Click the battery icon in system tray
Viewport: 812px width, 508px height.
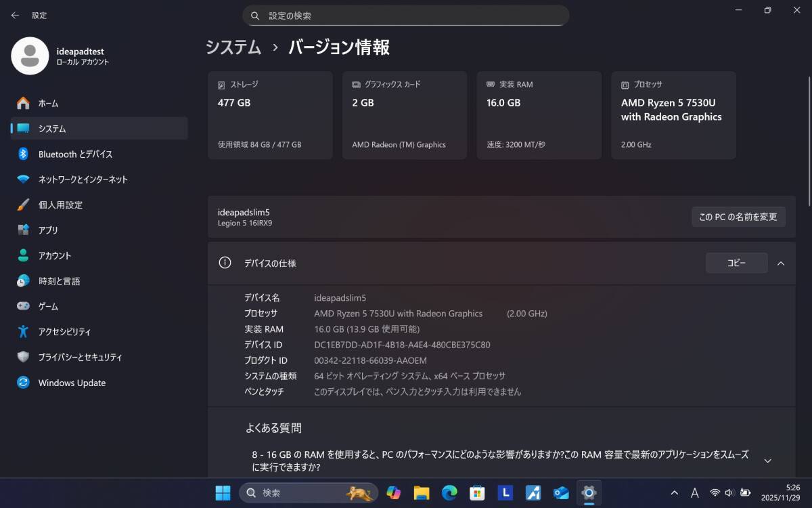click(x=744, y=493)
